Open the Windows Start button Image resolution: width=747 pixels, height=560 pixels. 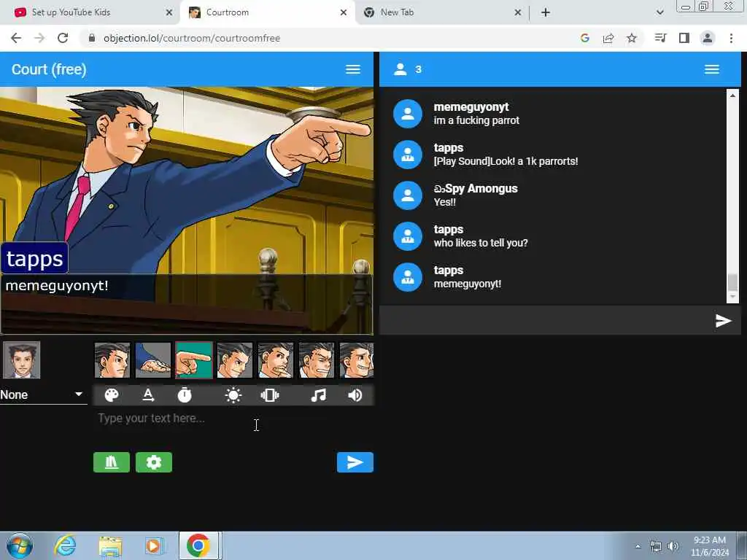click(x=20, y=545)
